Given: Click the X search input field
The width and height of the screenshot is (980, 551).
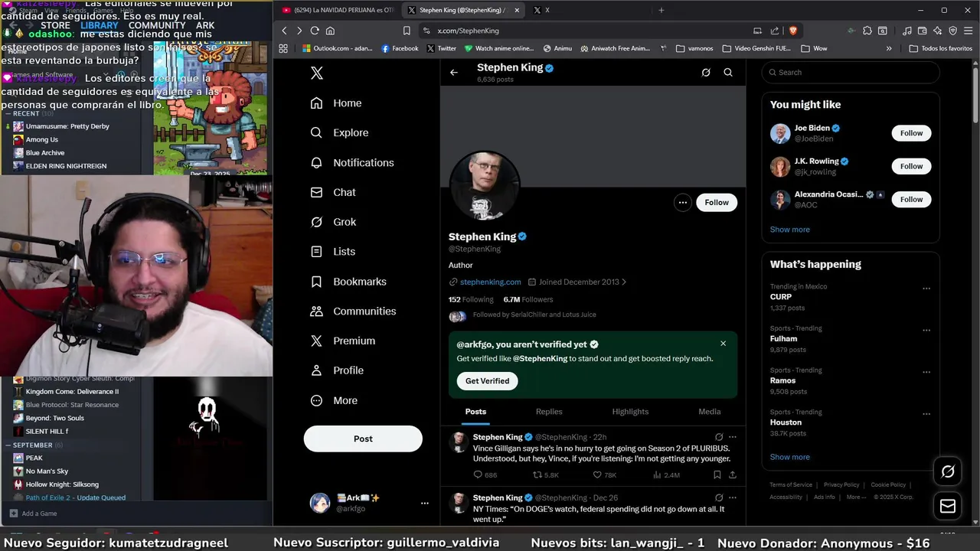Looking at the screenshot, I should pyautogui.click(x=851, y=73).
